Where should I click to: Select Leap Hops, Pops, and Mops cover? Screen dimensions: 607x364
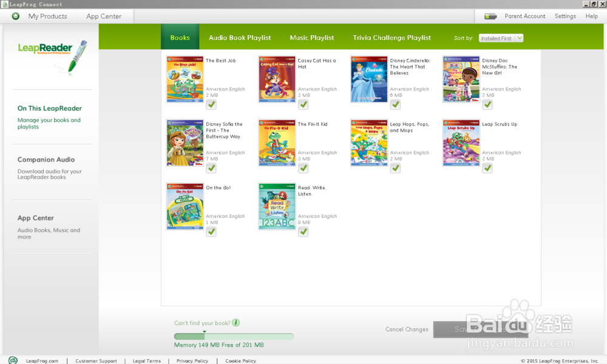click(x=369, y=143)
